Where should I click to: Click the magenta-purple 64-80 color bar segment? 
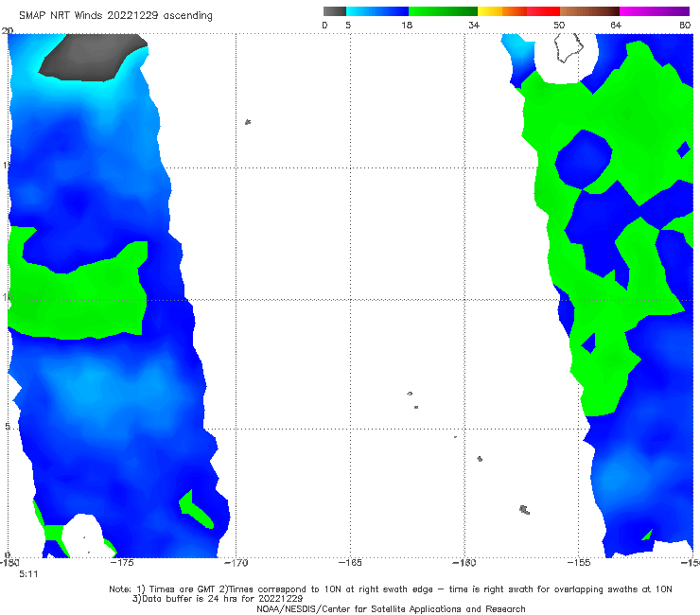point(655,11)
